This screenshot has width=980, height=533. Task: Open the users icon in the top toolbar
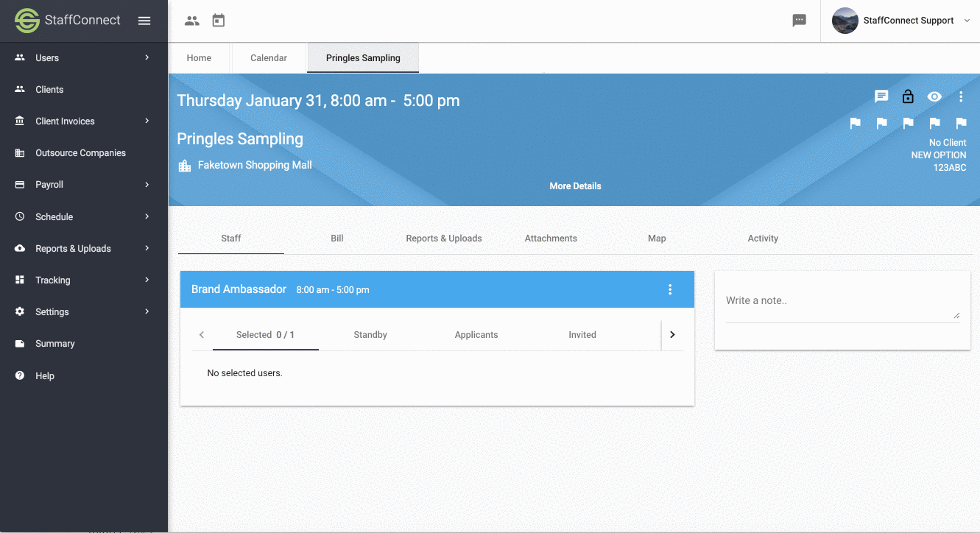pos(192,21)
